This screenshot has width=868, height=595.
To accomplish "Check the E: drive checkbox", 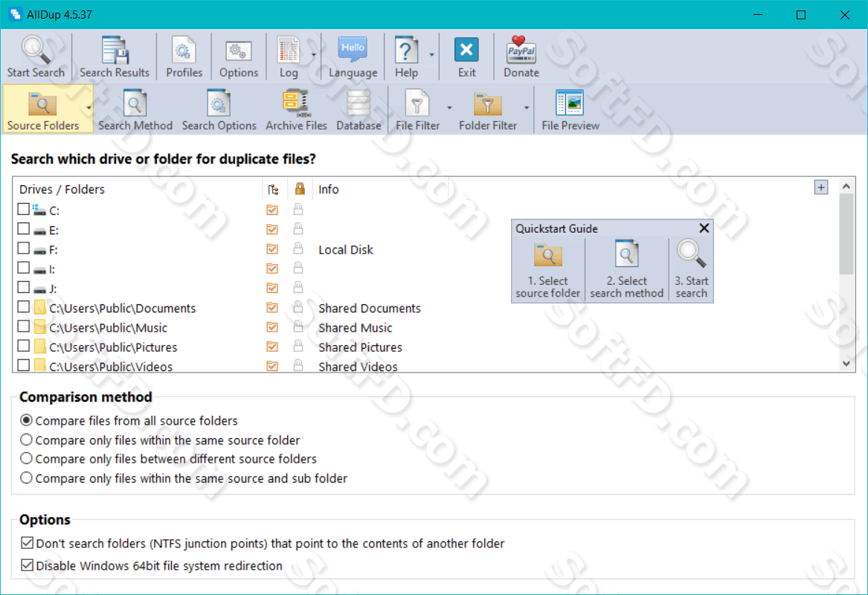I will (x=23, y=228).
